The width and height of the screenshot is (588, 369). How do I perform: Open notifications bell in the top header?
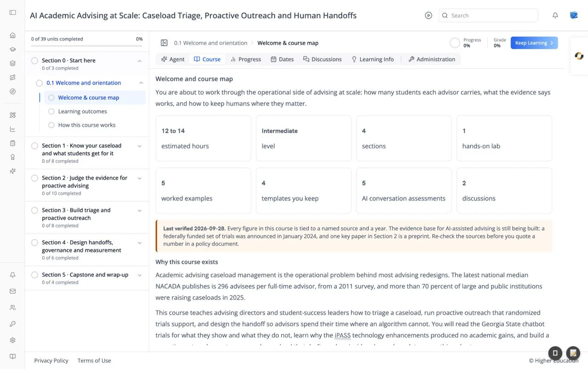(555, 16)
